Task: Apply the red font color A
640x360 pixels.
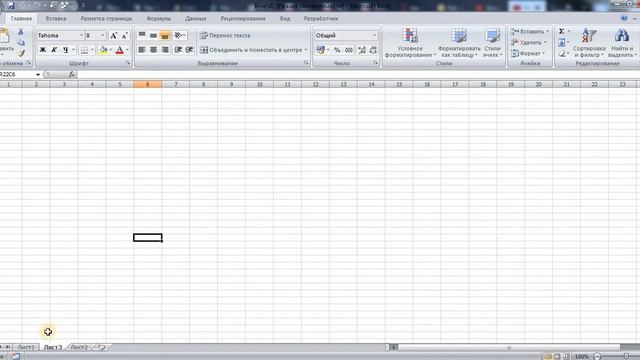Action: [120, 50]
